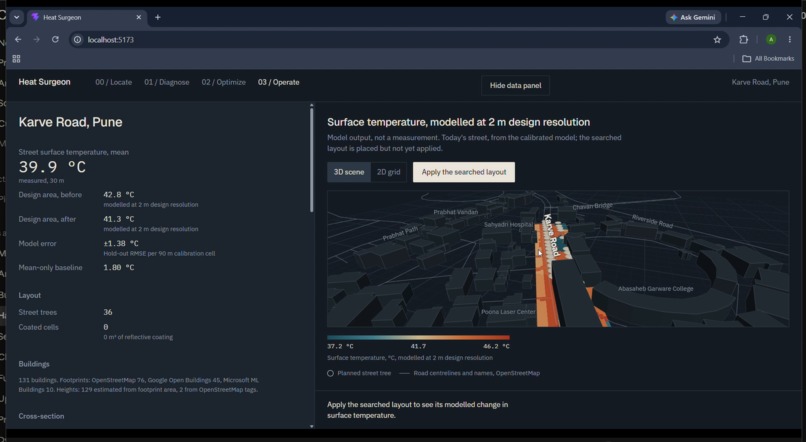Click the Abasaheb Garware College map label

click(655, 289)
